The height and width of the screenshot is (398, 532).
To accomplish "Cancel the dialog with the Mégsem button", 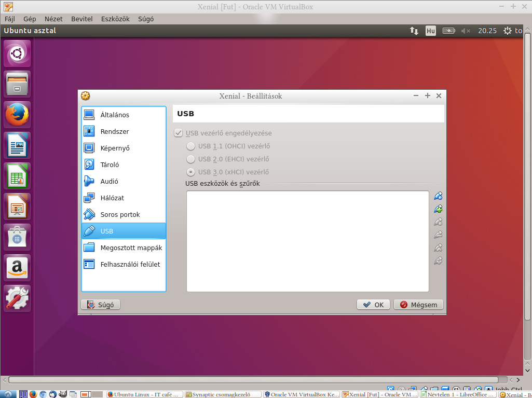I will 418,305.
